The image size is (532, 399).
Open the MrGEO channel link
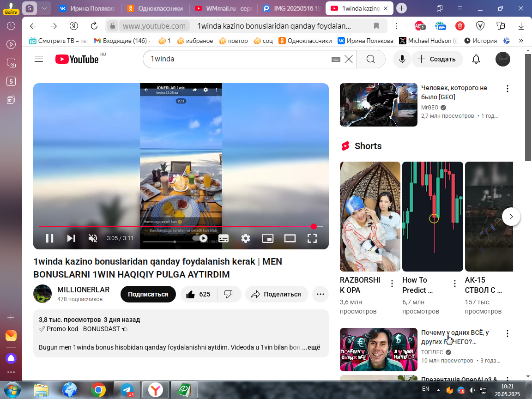[429, 107]
